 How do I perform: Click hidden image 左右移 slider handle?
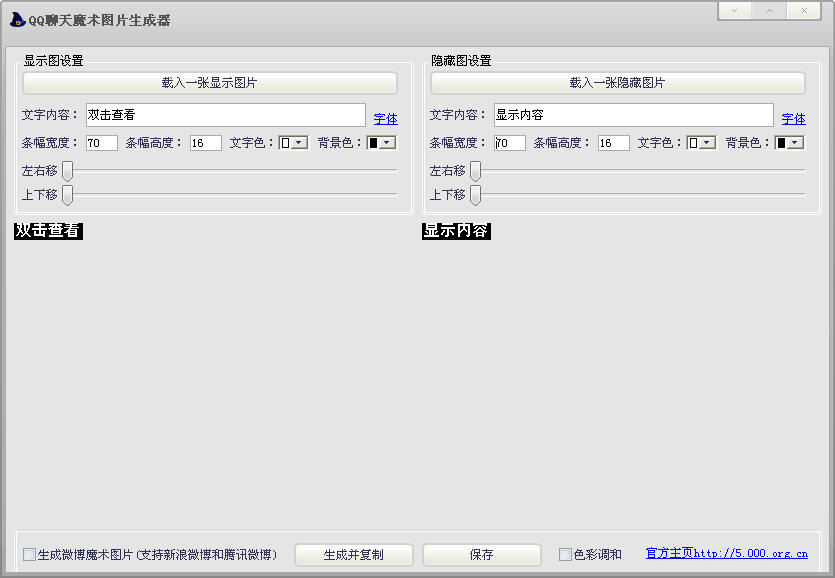[x=476, y=171]
